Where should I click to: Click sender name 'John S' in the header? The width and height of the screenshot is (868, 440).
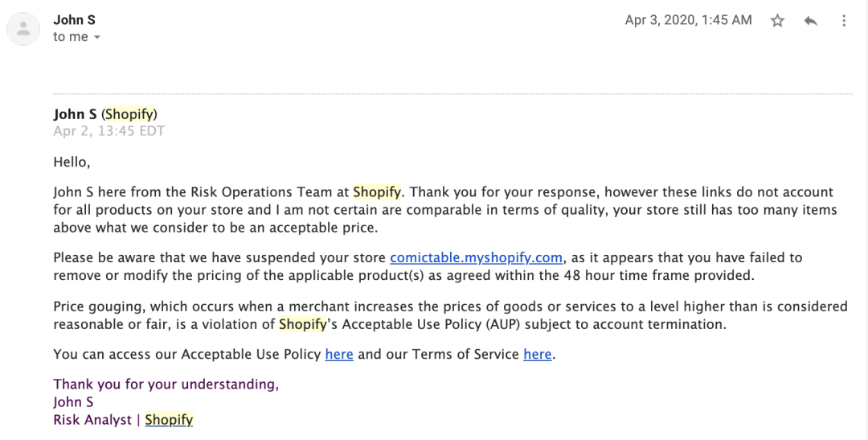pos(74,20)
